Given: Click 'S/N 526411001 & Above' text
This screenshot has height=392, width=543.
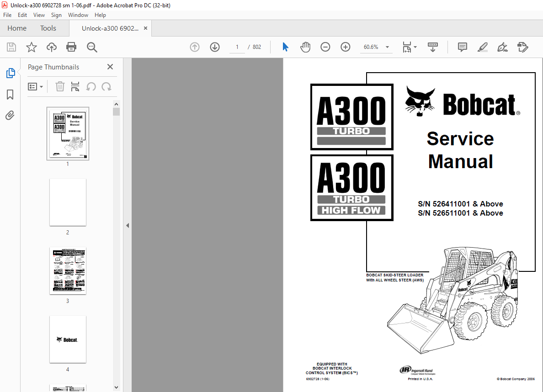Looking at the screenshot, I should (460, 204).
